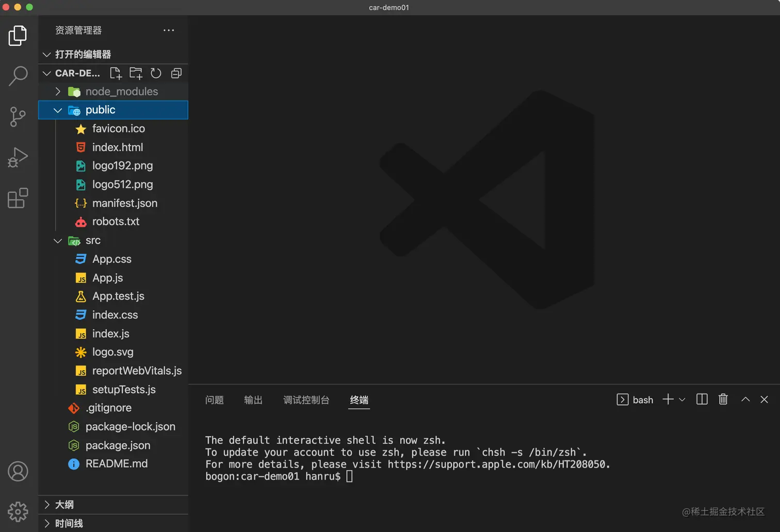Screen dimensions: 780x532
Task: Open Run and Debug view
Action: [x=18, y=157]
